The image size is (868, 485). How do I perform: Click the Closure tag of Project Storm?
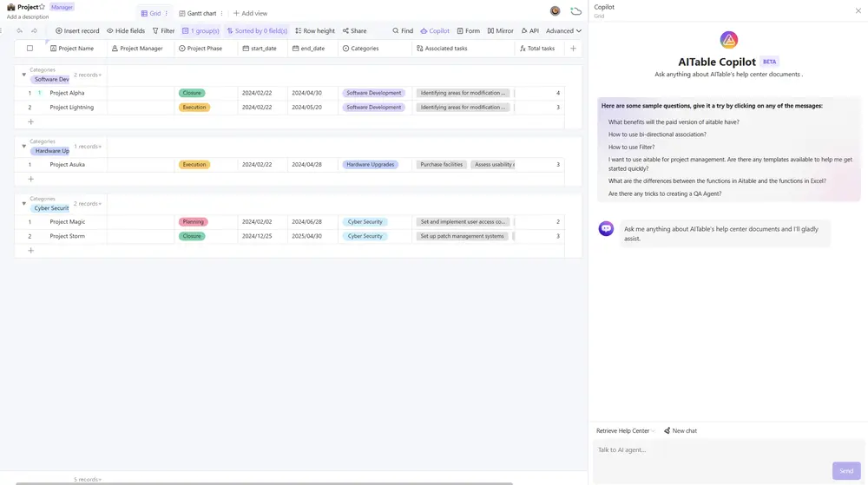pyautogui.click(x=192, y=236)
